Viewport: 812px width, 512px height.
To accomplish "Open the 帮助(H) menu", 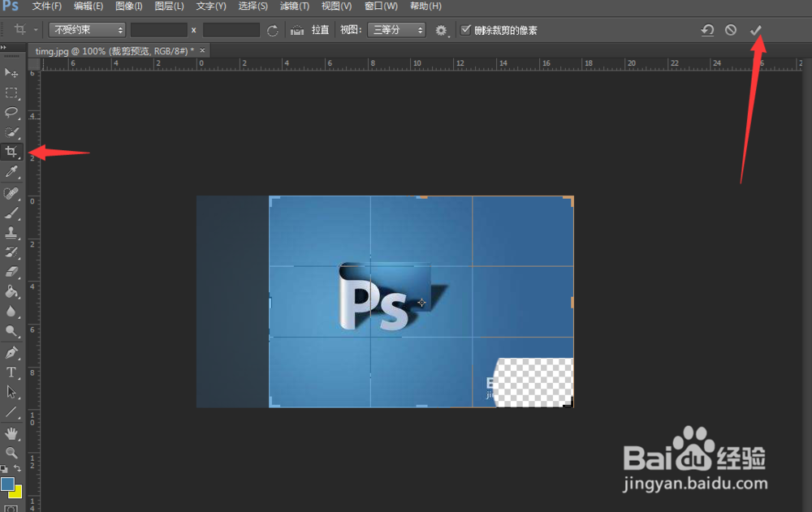I will tap(425, 6).
